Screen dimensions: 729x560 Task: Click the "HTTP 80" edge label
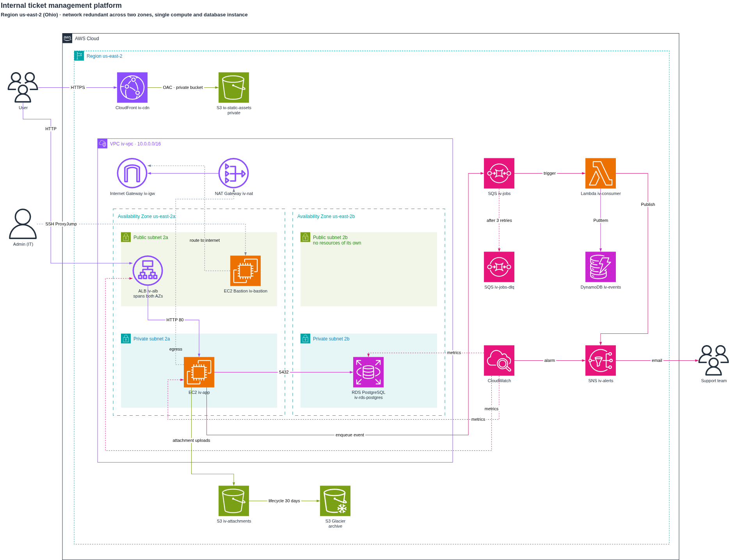coord(175,320)
